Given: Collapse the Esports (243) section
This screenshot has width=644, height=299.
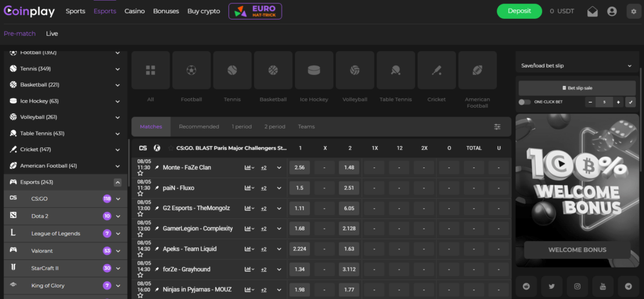Looking at the screenshot, I should click(x=118, y=182).
